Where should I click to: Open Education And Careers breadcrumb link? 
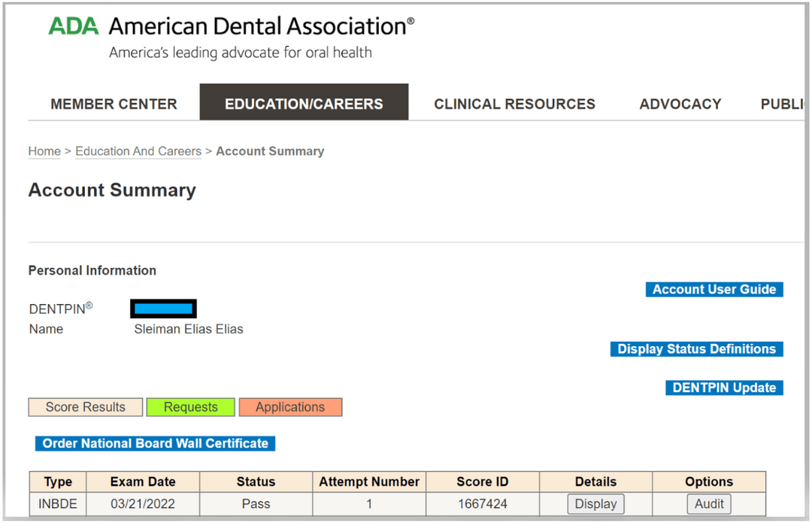(138, 151)
